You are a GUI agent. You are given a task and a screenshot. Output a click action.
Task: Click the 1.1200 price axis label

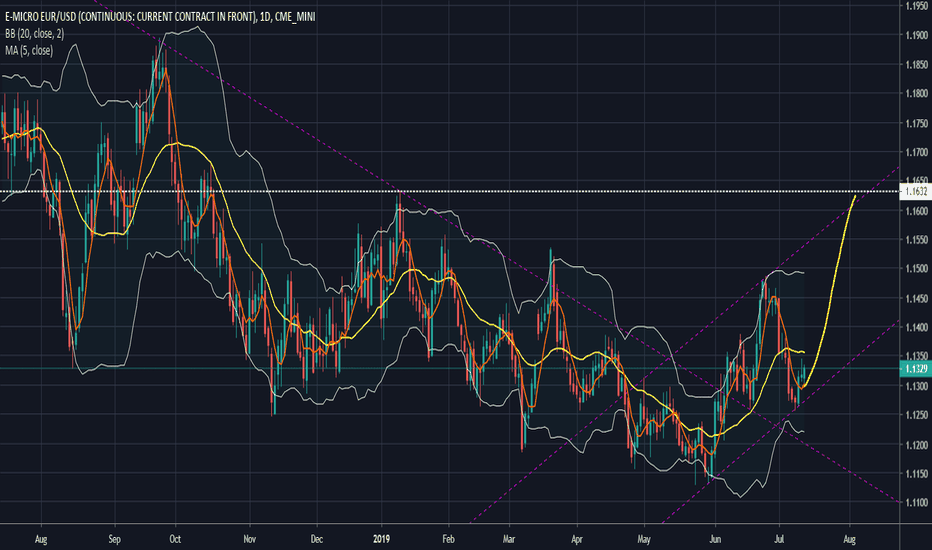pyautogui.click(x=917, y=445)
